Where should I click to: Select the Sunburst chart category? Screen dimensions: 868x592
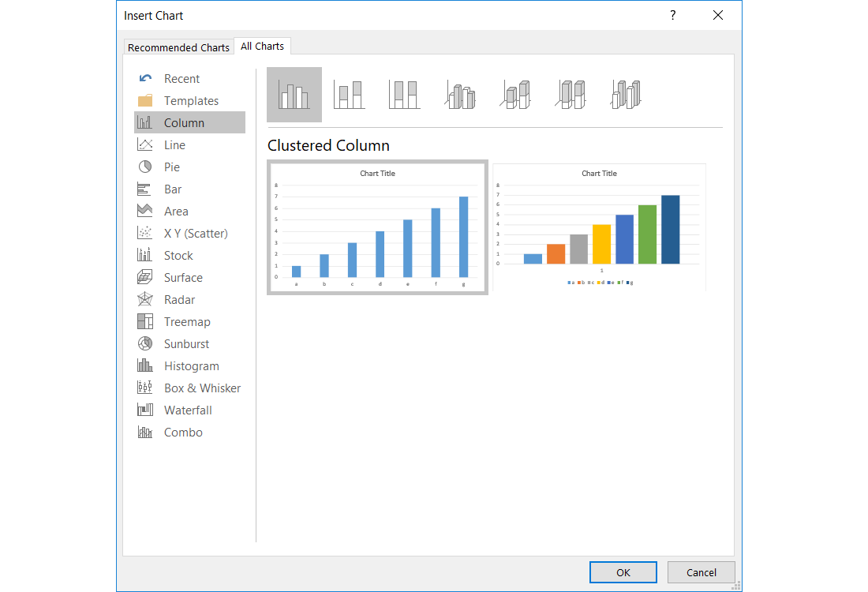[186, 343]
